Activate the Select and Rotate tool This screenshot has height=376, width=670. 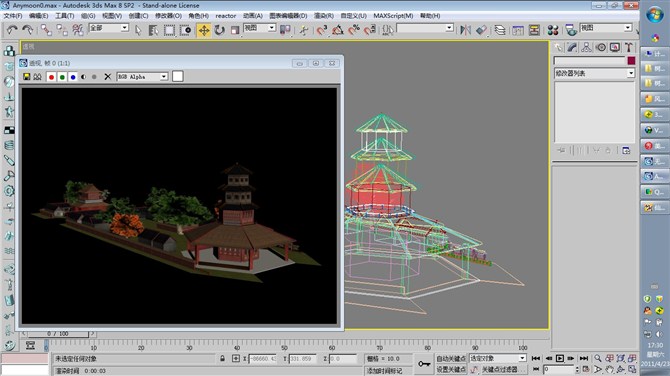(220, 30)
